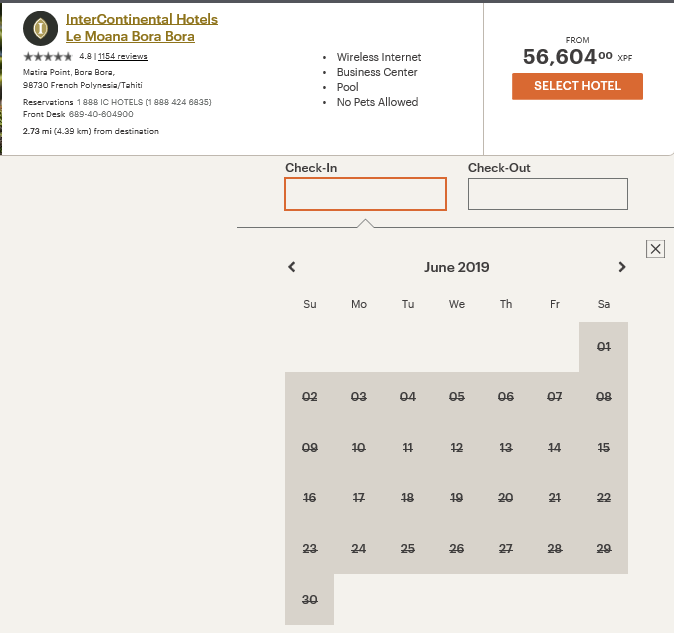Select June 30 on the calendar
This screenshot has height=633, width=674.
pos(309,600)
